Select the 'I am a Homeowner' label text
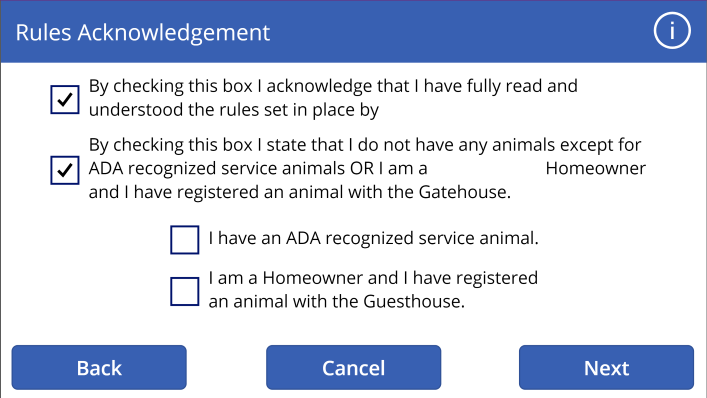The height and width of the screenshot is (398, 707). pyautogui.click(x=373, y=289)
